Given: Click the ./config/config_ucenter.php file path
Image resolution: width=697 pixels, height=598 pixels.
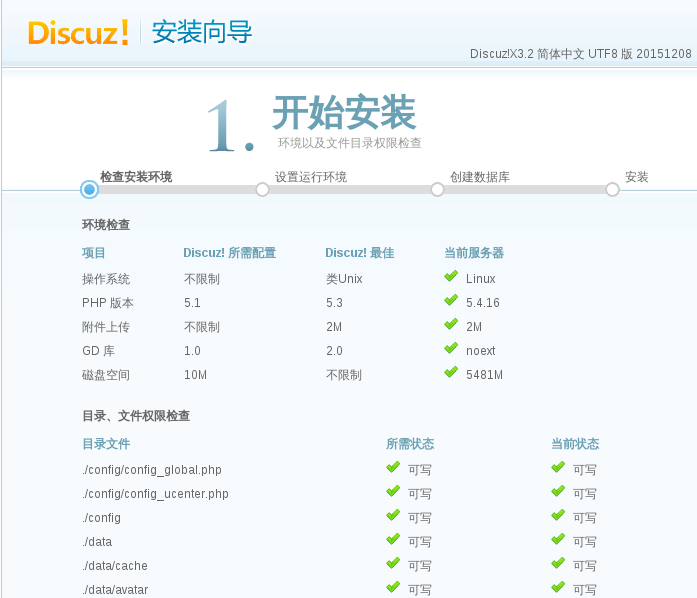Looking at the screenshot, I should (155, 494).
